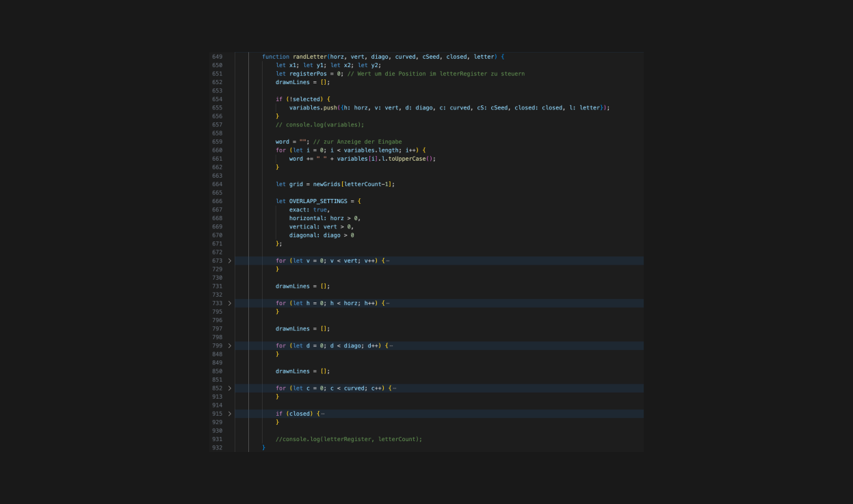This screenshot has height=504, width=853.
Task: Place cursor on randLetter function name
Action: [x=309, y=57]
